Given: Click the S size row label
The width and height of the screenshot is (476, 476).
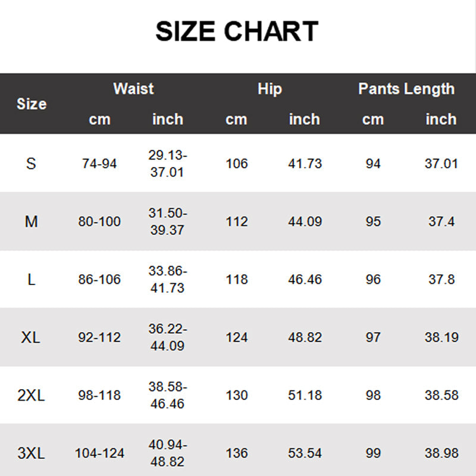Looking at the screenshot, I should [31, 164].
